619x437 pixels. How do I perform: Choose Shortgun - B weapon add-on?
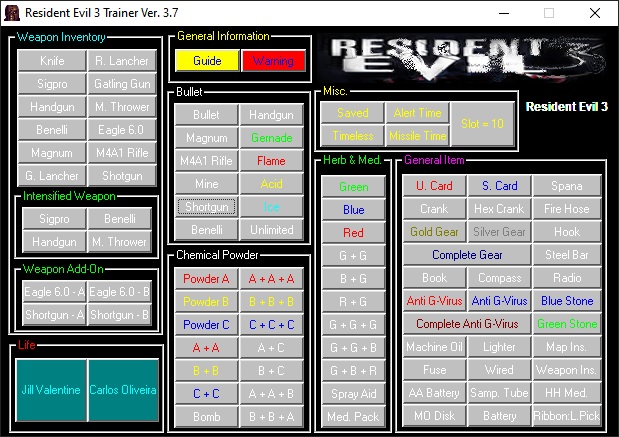click(x=119, y=315)
